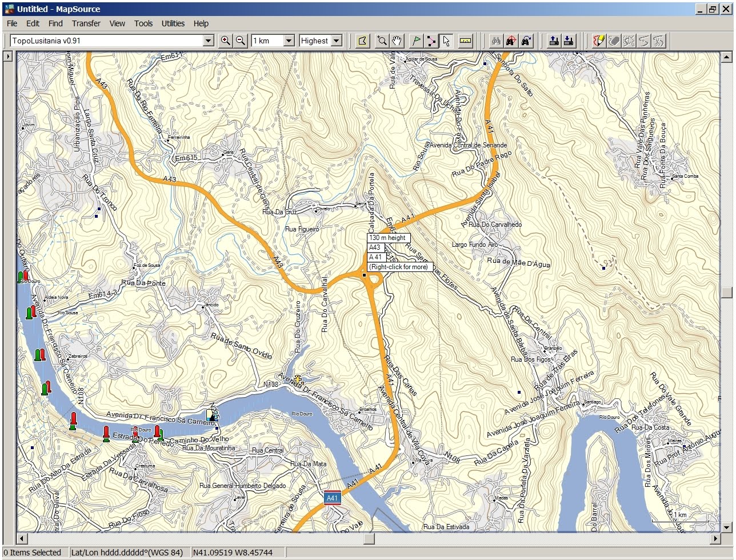The image size is (736, 560).
Task: Click the 'Rua de Santo Ovídio' map label
Action: coord(241,346)
